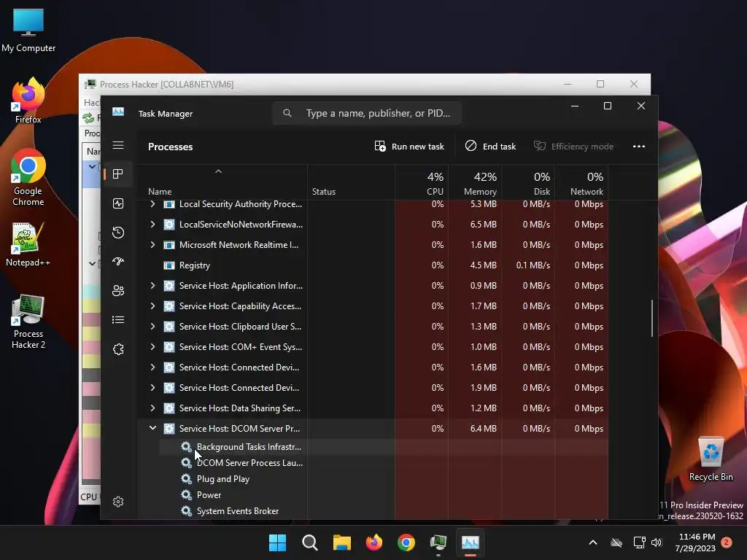747x560 pixels.
Task: Open Chrome from the taskbar
Action: pos(406,542)
